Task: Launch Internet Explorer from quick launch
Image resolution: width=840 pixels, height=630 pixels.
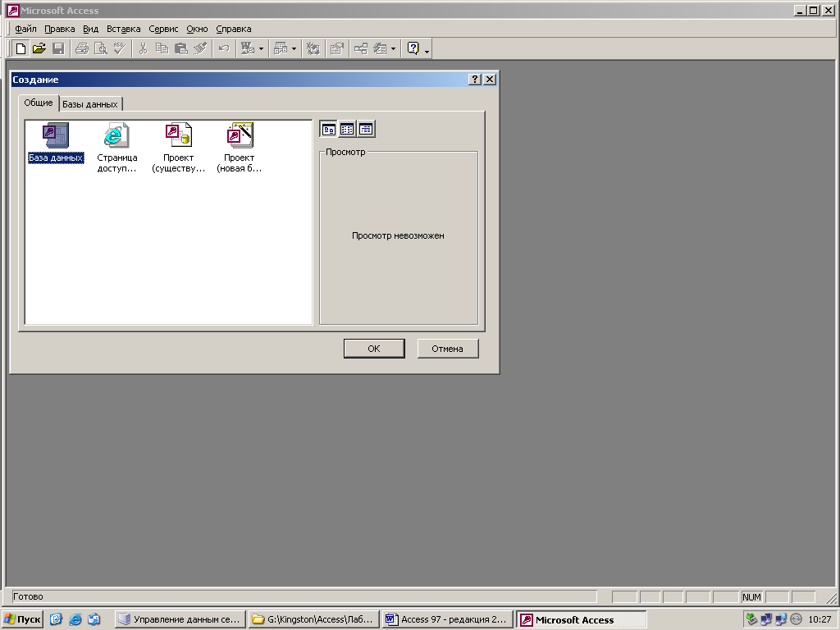Action: point(75,619)
